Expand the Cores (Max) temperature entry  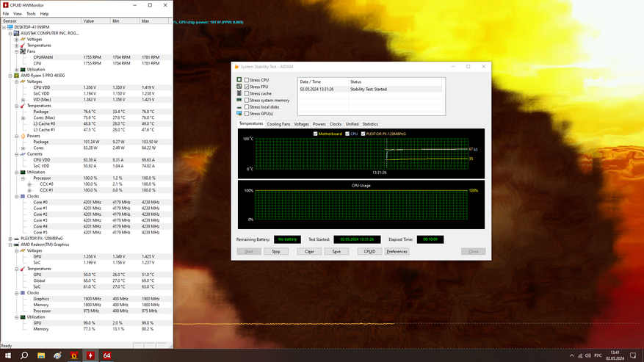click(23, 118)
